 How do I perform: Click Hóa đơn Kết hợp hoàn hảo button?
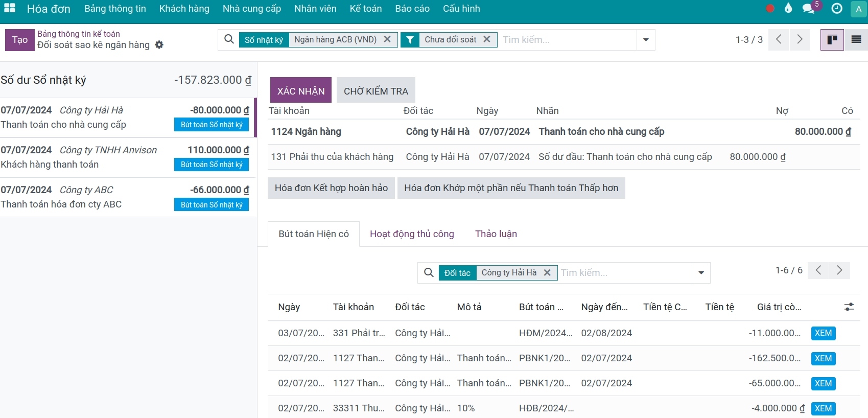(331, 188)
